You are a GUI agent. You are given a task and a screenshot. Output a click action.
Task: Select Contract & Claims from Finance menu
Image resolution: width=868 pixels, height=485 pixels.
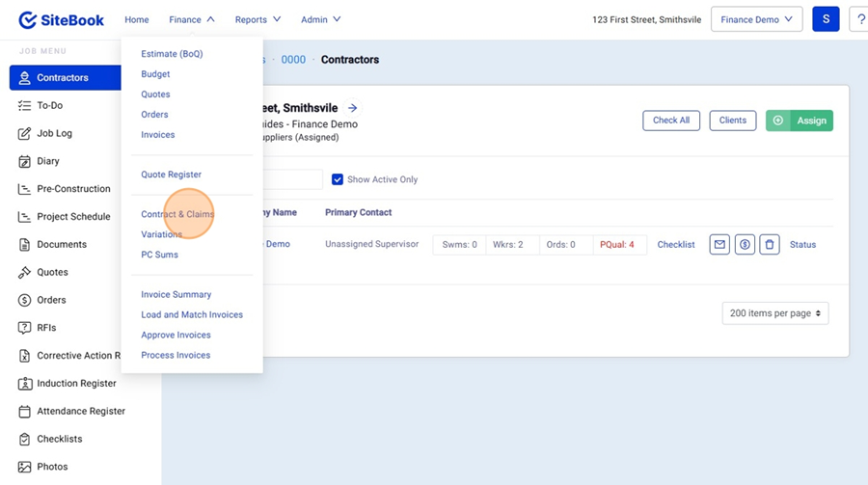(x=177, y=214)
